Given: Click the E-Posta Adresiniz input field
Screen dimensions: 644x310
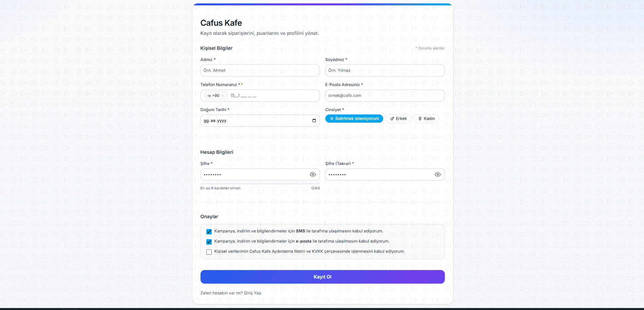Looking at the screenshot, I should point(385,96).
